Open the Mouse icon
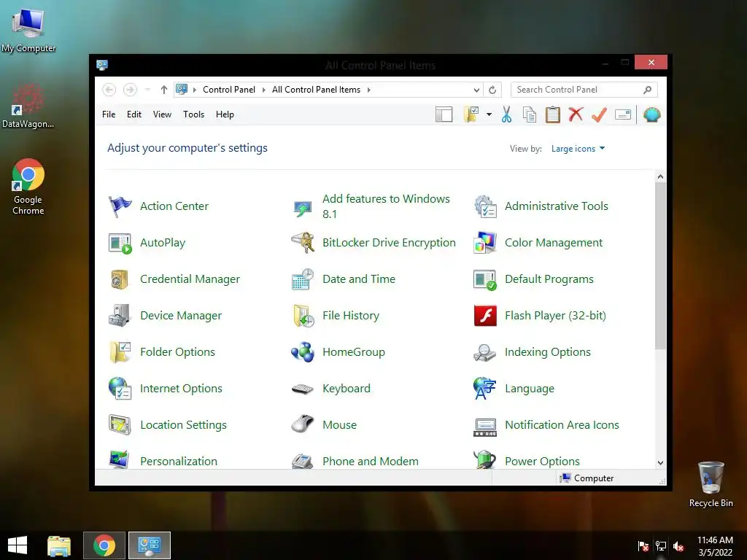Viewport: 747px width, 560px height. click(x=303, y=424)
